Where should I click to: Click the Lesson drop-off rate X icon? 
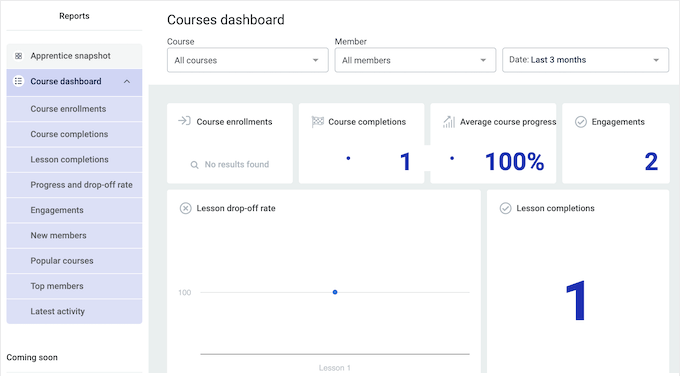point(186,209)
